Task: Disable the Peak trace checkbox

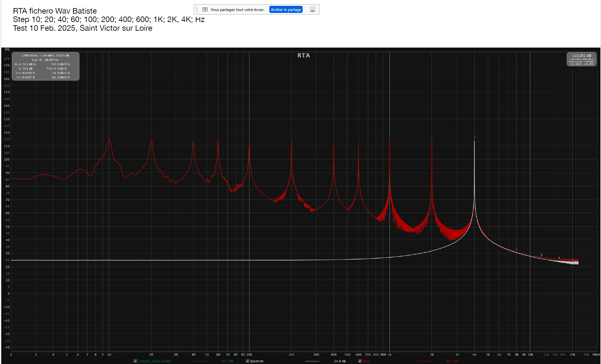Action: click(x=360, y=361)
